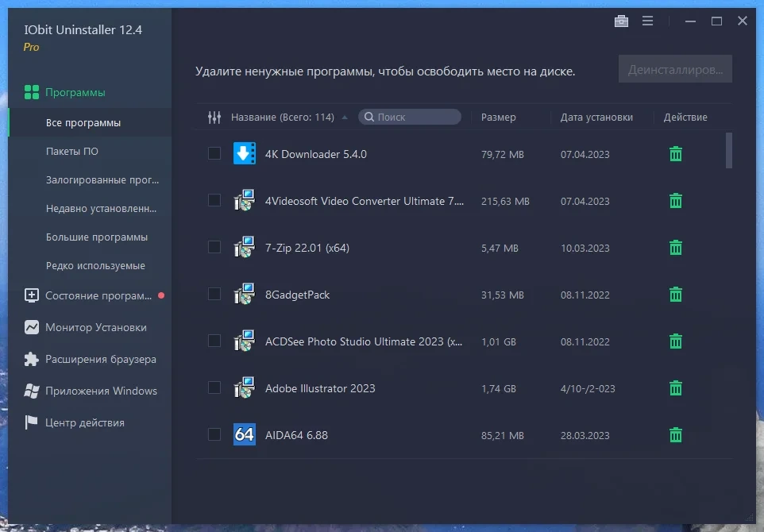
Task: Check the ACDSee Photo Studio Ultimate box
Action: [x=214, y=341]
